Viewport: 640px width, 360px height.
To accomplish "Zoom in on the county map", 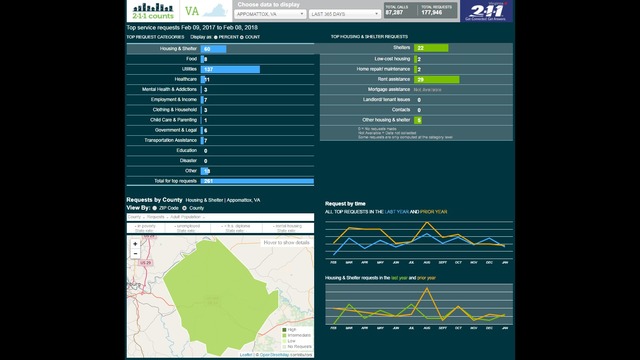I will click(135, 244).
